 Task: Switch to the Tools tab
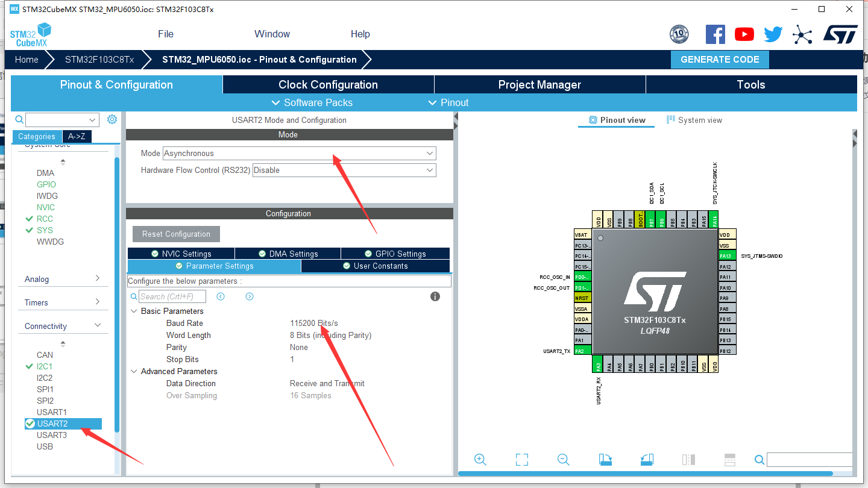click(751, 84)
